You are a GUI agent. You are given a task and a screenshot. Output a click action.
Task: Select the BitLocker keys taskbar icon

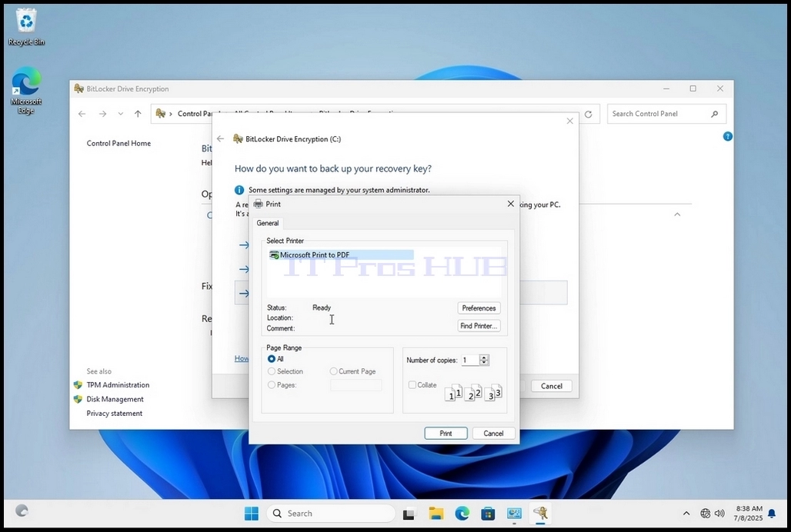click(x=540, y=514)
